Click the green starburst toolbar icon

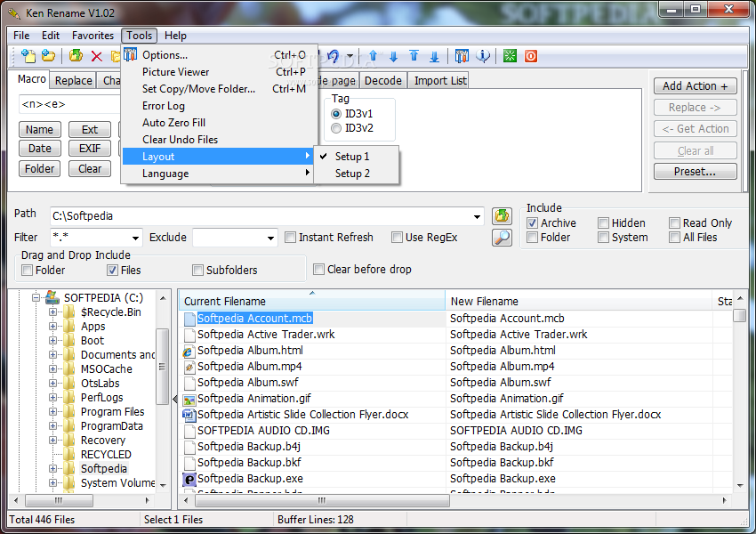click(511, 56)
